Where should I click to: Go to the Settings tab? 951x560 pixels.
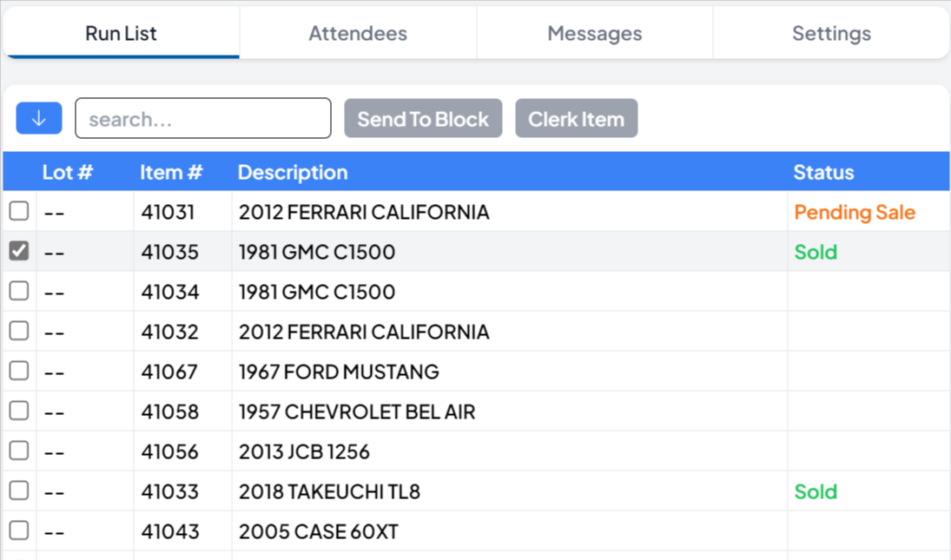pos(831,34)
